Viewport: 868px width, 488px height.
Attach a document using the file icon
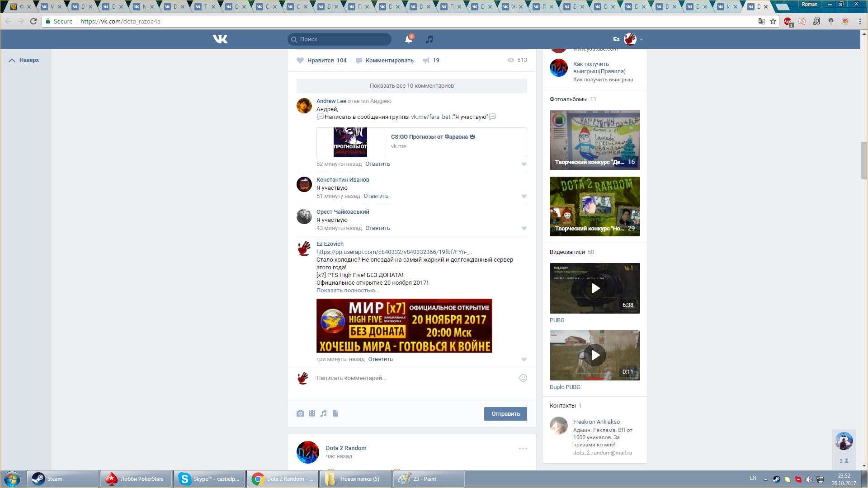335,413
